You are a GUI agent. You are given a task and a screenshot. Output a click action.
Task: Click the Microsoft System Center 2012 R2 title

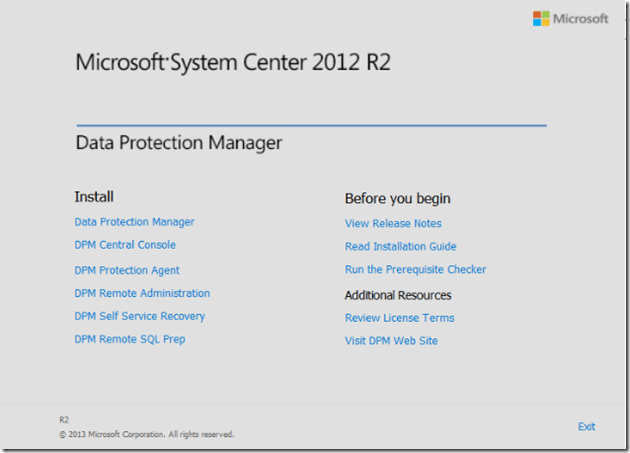click(233, 63)
